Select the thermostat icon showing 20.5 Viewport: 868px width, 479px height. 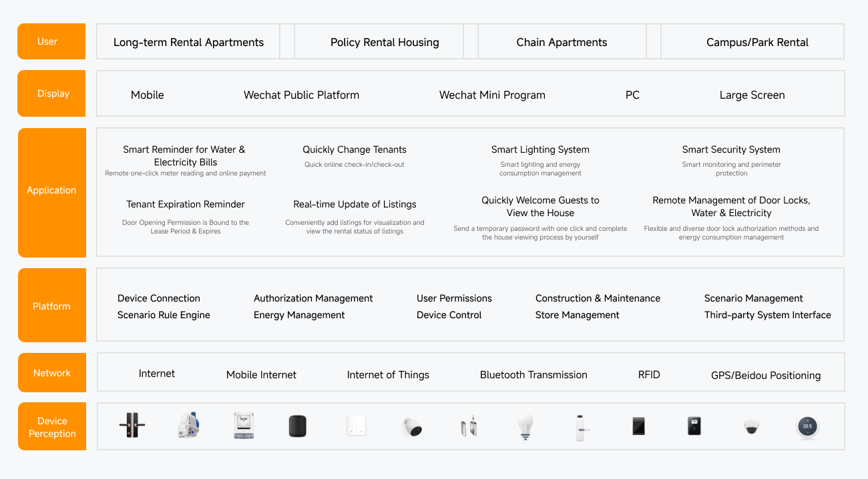[x=807, y=426]
